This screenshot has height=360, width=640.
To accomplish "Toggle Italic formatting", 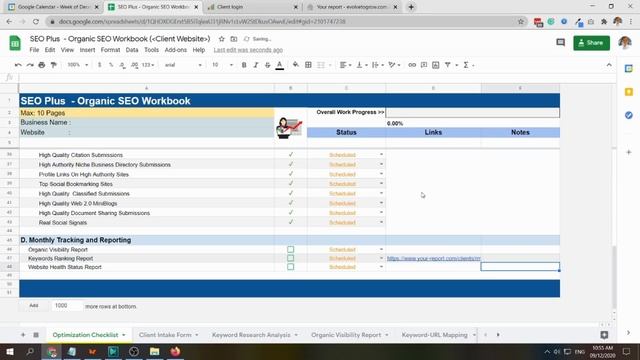I will (x=256, y=65).
